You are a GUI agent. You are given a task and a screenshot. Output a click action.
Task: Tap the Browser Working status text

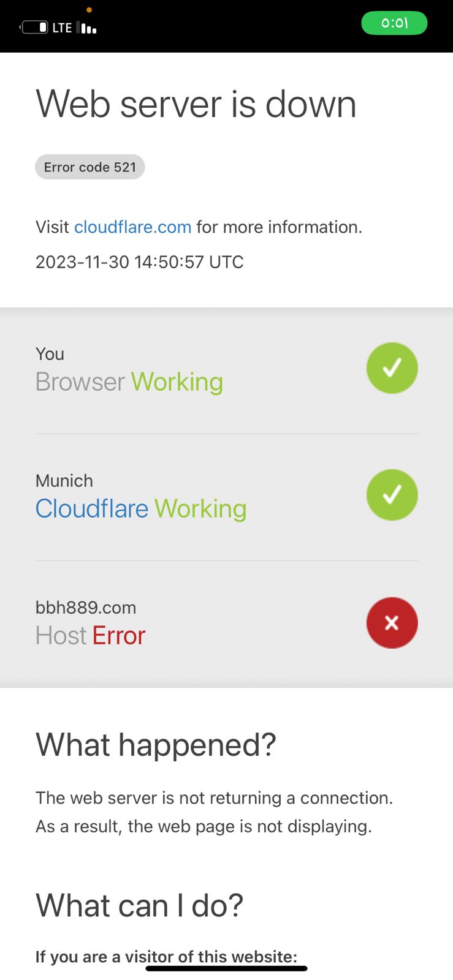coord(129,382)
